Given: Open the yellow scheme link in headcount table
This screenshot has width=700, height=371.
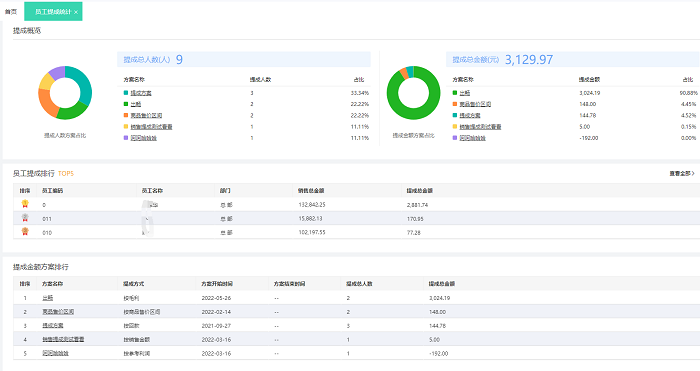Looking at the screenshot, I should point(151,127).
